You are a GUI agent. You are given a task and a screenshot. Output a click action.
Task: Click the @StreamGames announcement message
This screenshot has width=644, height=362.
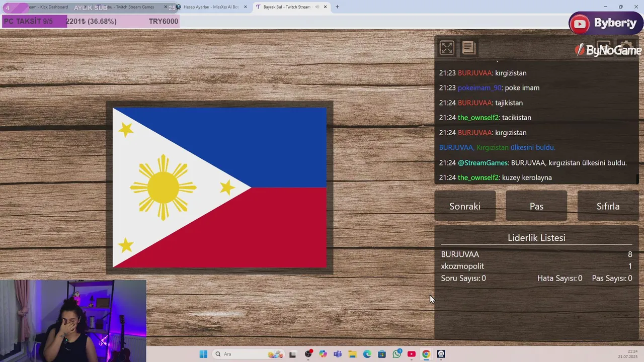coord(533,162)
